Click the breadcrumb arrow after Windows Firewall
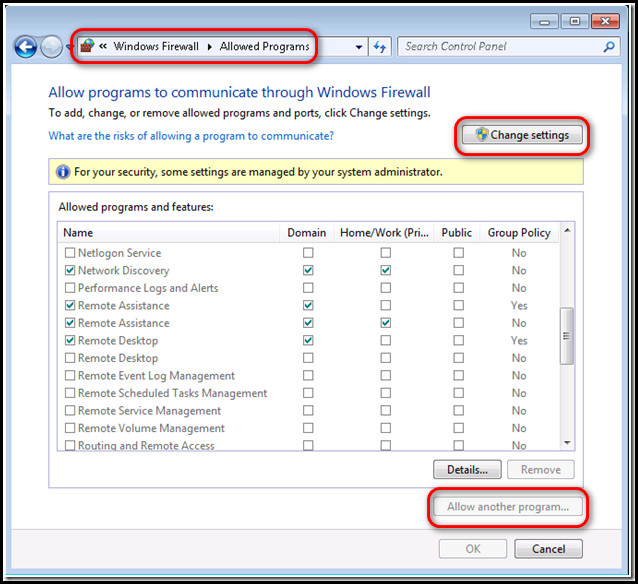638x584 pixels. tap(210, 47)
